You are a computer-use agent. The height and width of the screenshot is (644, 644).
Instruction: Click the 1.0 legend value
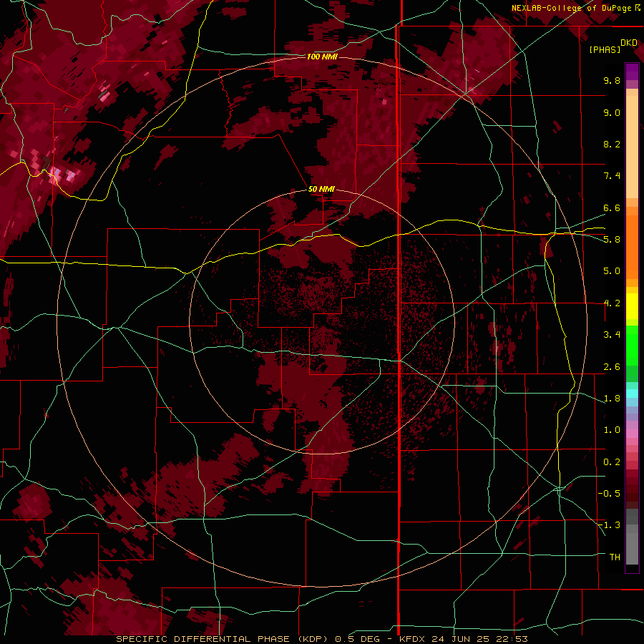(x=612, y=430)
